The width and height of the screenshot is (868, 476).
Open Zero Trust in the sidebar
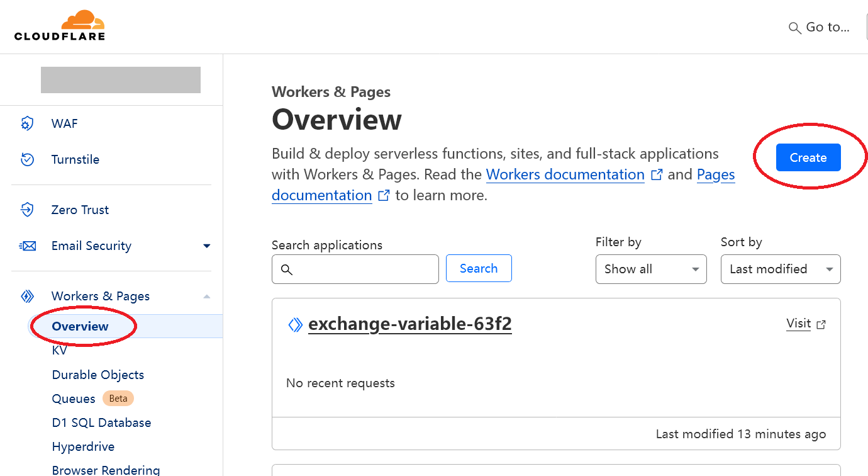pos(80,210)
